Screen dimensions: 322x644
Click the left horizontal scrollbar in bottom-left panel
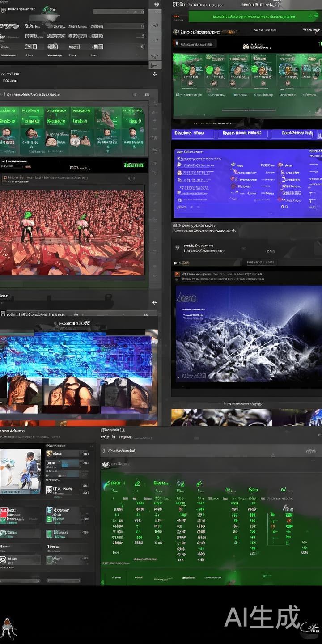pos(20,580)
